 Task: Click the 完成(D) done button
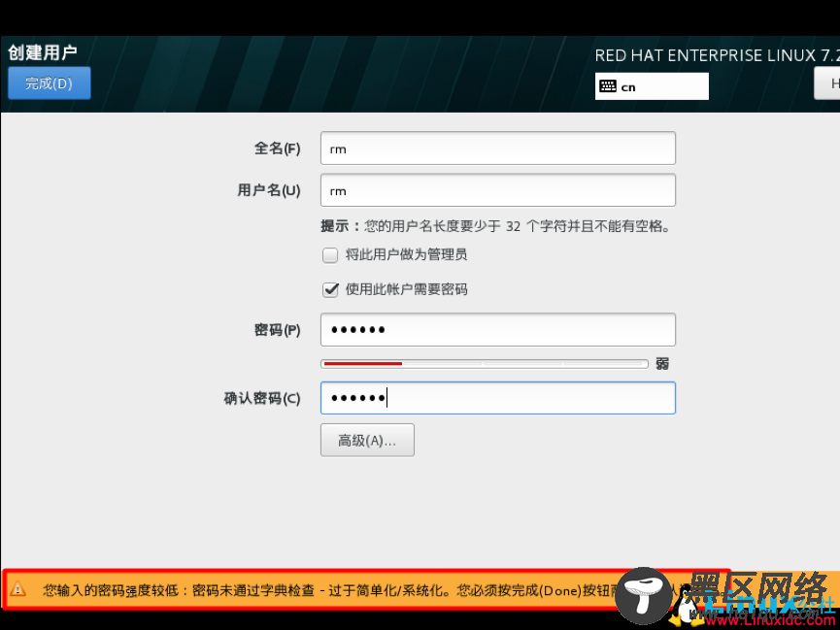pyautogui.click(x=50, y=83)
